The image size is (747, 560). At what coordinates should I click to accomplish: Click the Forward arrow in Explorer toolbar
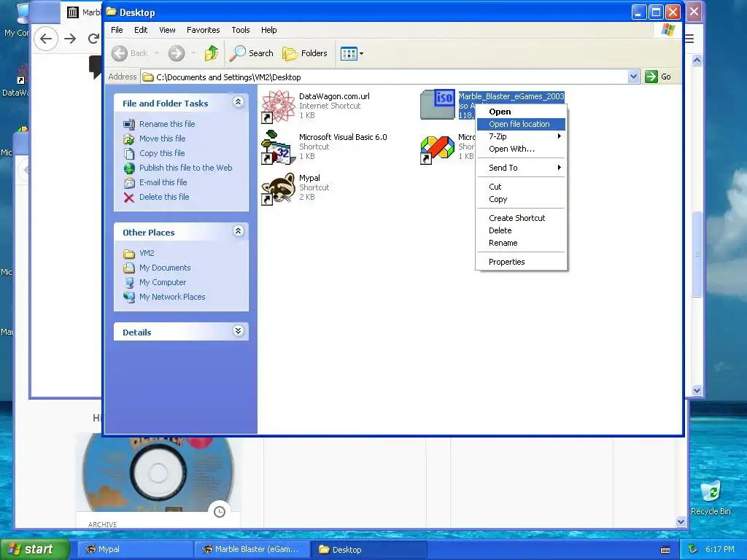[x=177, y=53]
